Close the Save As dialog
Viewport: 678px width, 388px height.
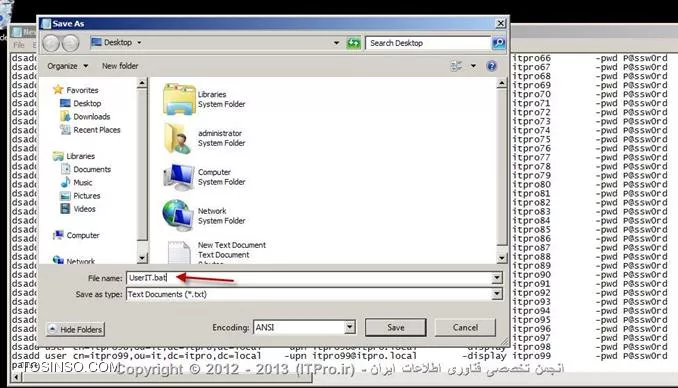[x=500, y=23]
